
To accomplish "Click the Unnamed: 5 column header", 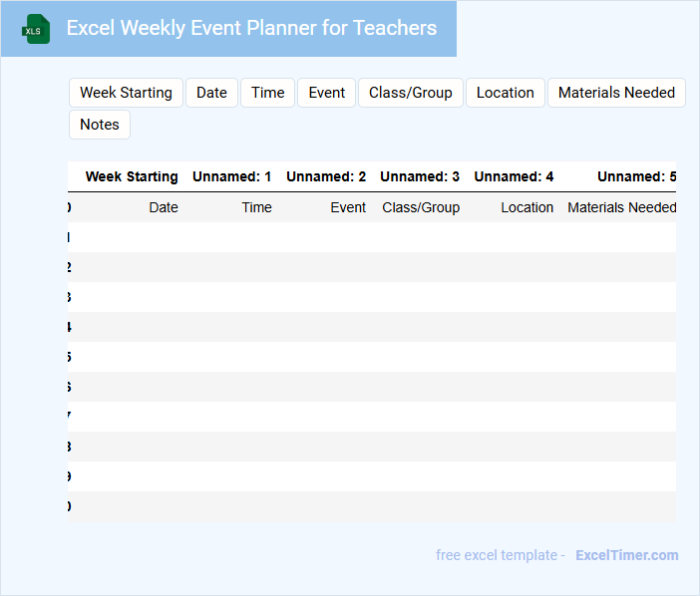I will click(636, 176).
